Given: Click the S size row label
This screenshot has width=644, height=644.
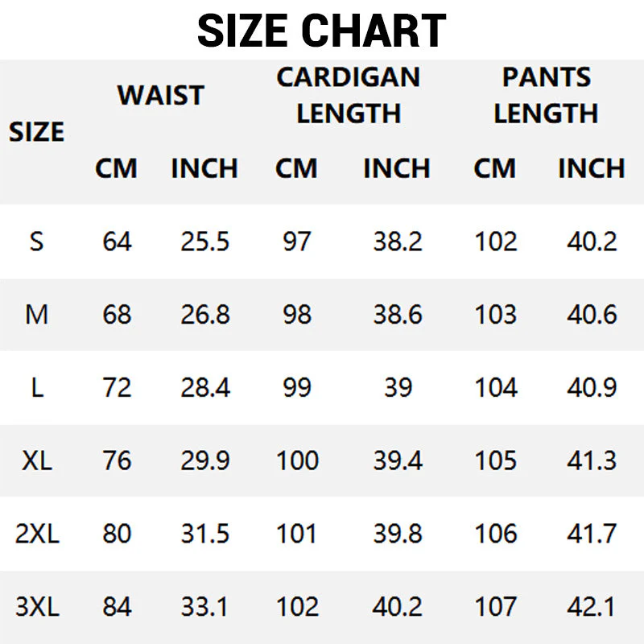Looking at the screenshot, I should coord(36,241).
